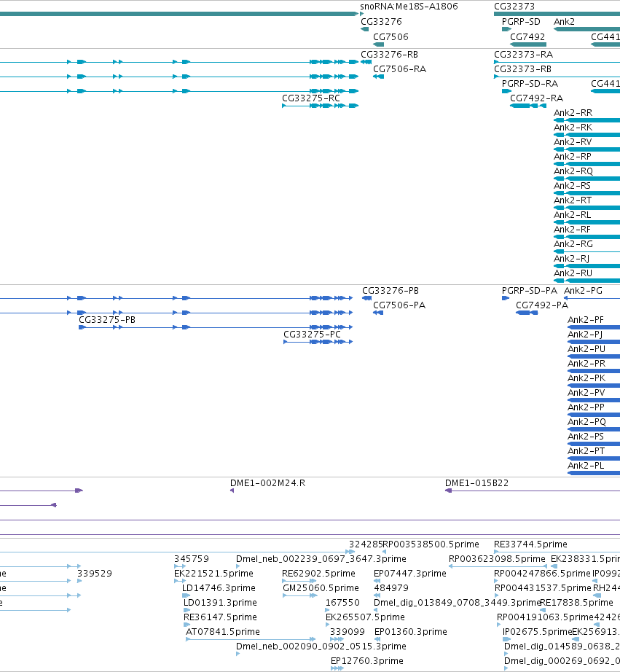This screenshot has width=620, height=672.
Task: Select the snoRNA:Me18S-A1806 gene label
Action: click(x=409, y=7)
